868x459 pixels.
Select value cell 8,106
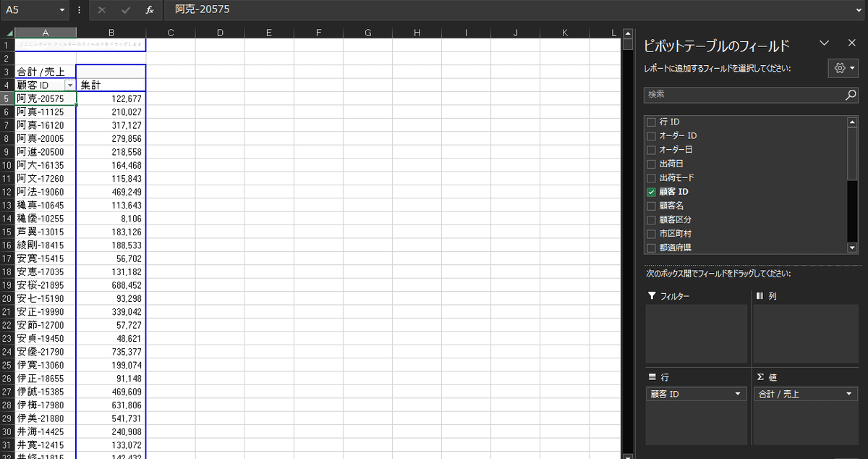(x=111, y=218)
